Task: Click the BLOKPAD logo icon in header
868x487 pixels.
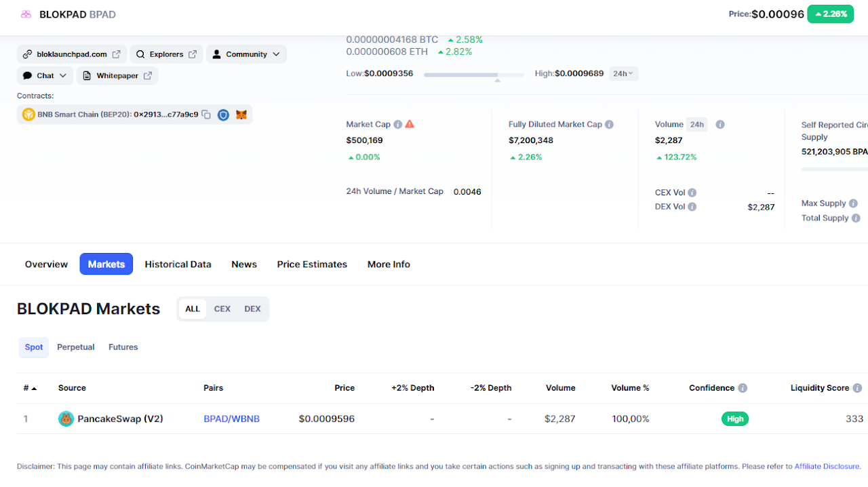Action: [x=26, y=14]
